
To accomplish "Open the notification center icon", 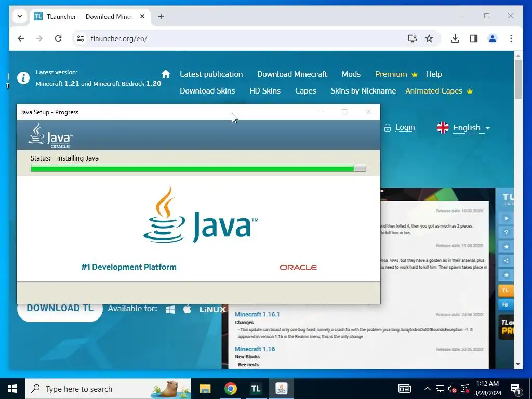I will [516, 389].
